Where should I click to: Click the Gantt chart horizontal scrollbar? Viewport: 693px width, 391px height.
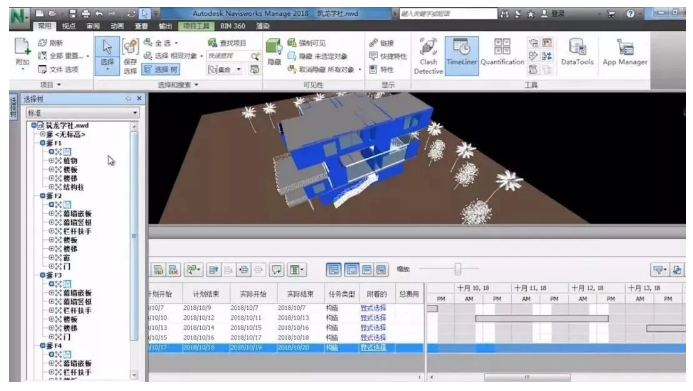526,377
